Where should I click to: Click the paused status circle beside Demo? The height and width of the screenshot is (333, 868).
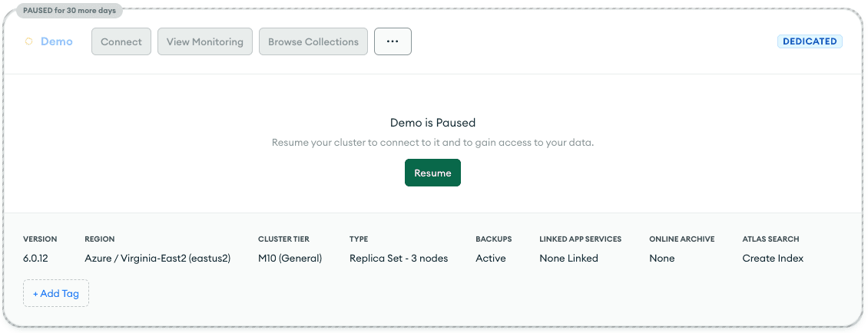pos(29,41)
